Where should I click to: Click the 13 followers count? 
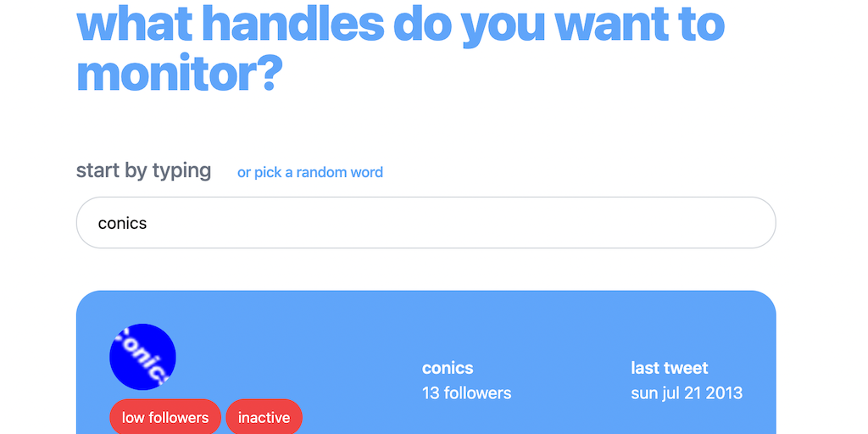466,393
